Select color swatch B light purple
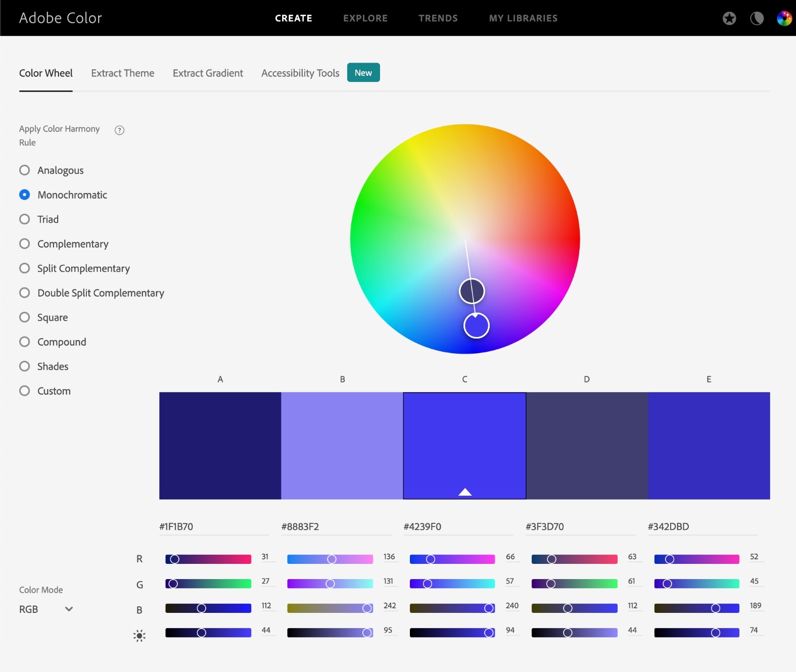The height and width of the screenshot is (672, 796). pos(342,445)
